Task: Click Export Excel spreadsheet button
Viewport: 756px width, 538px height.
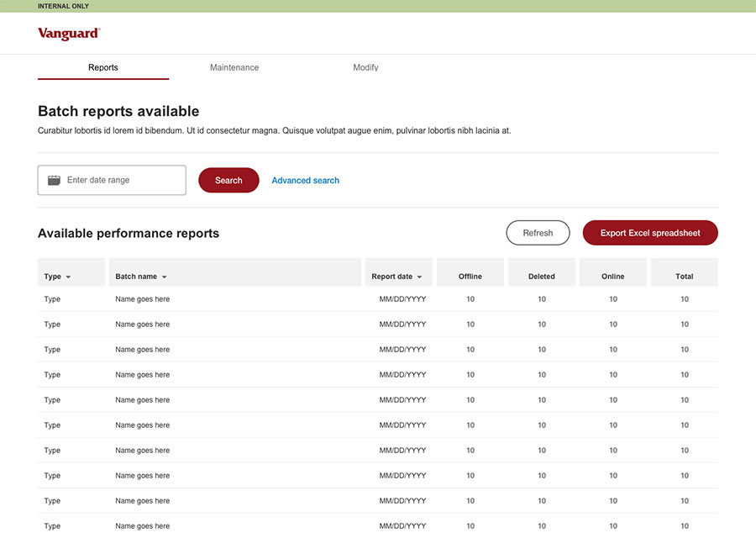Action: 650,233
